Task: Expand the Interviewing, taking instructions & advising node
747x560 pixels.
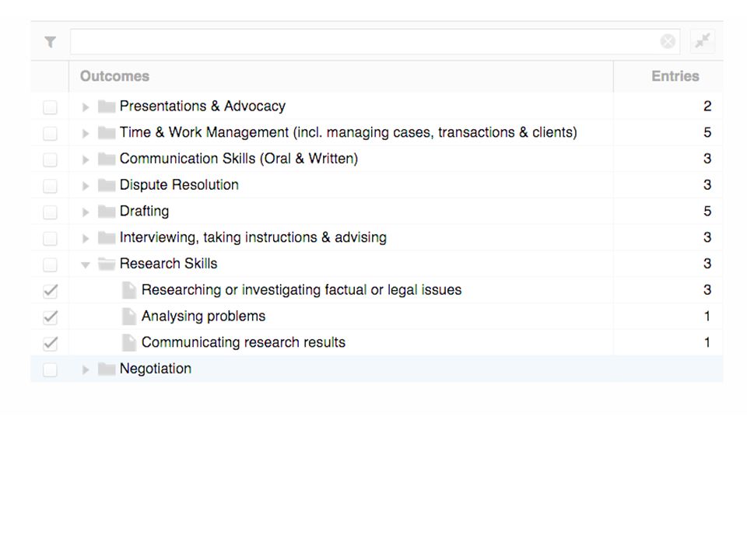Action: point(86,238)
